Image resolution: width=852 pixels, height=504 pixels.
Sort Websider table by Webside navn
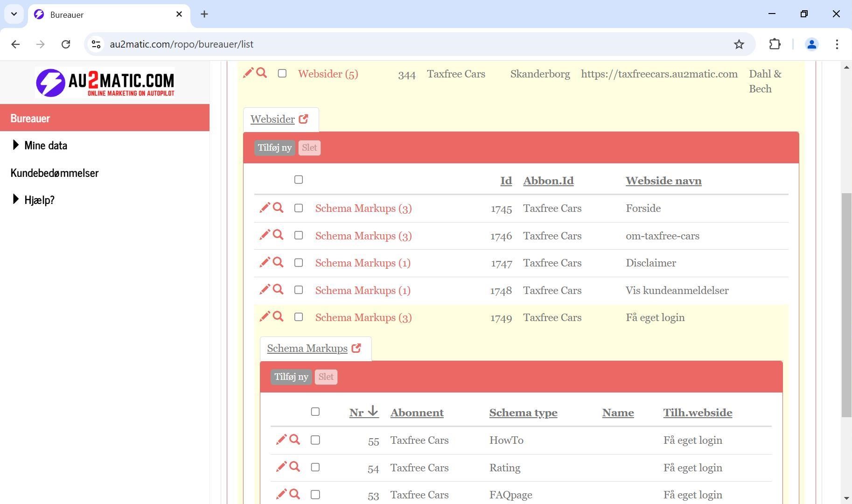[x=663, y=181]
